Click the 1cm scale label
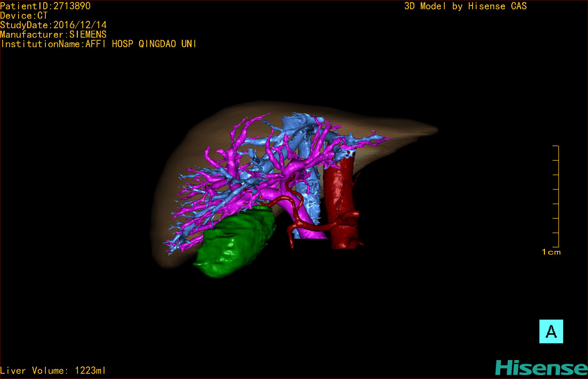The width and height of the screenshot is (588, 379). pyautogui.click(x=551, y=252)
